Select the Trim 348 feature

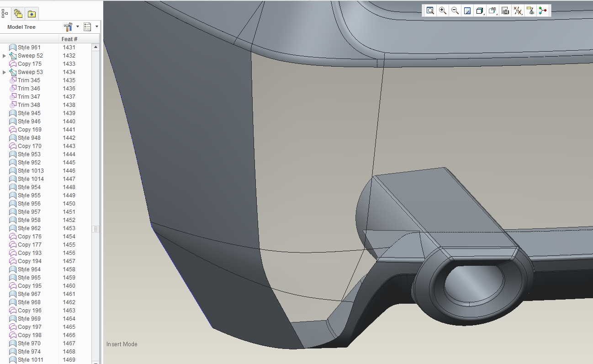click(x=29, y=105)
